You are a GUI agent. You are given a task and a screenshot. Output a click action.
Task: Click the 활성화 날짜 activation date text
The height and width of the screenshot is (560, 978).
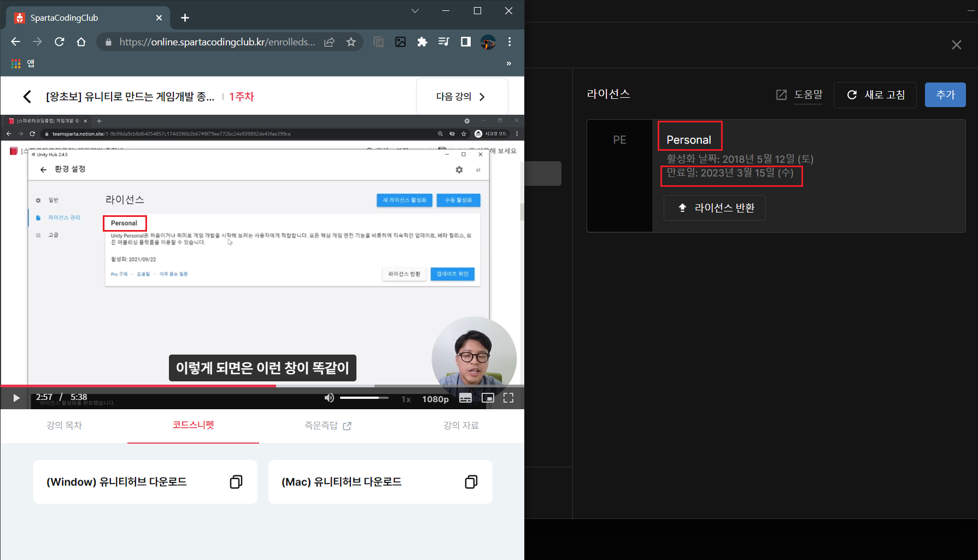tap(740, 159)
